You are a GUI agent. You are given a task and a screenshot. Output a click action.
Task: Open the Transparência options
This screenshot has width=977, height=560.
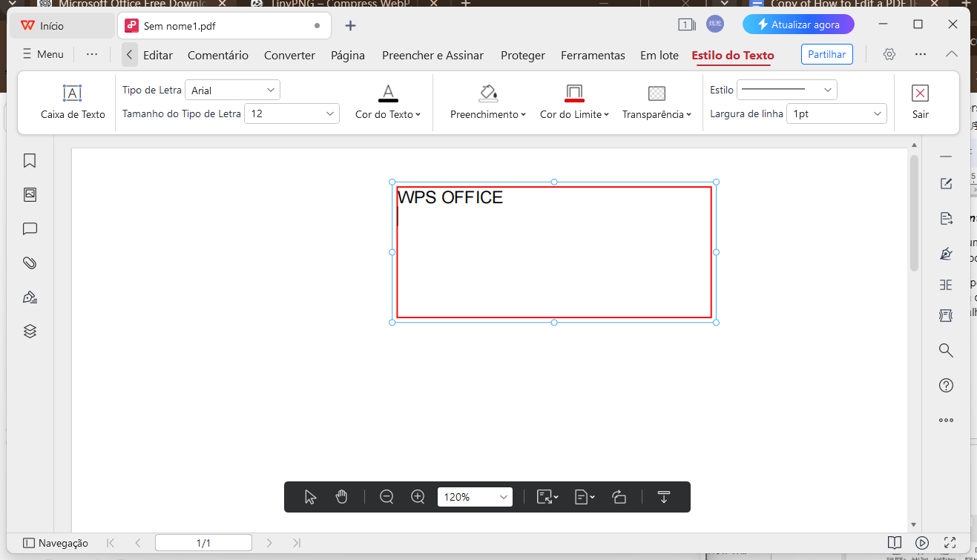(x=657, y=102)
